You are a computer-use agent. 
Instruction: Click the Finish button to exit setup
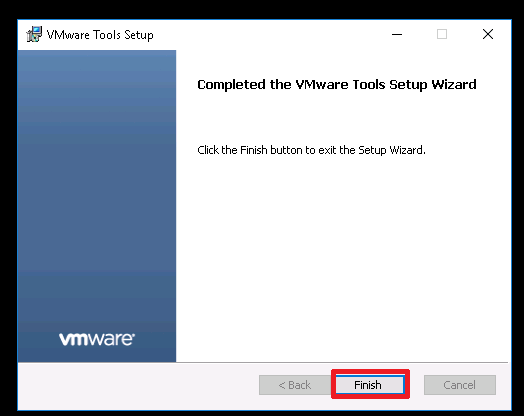pyautogui.click(x=370, y=385)
